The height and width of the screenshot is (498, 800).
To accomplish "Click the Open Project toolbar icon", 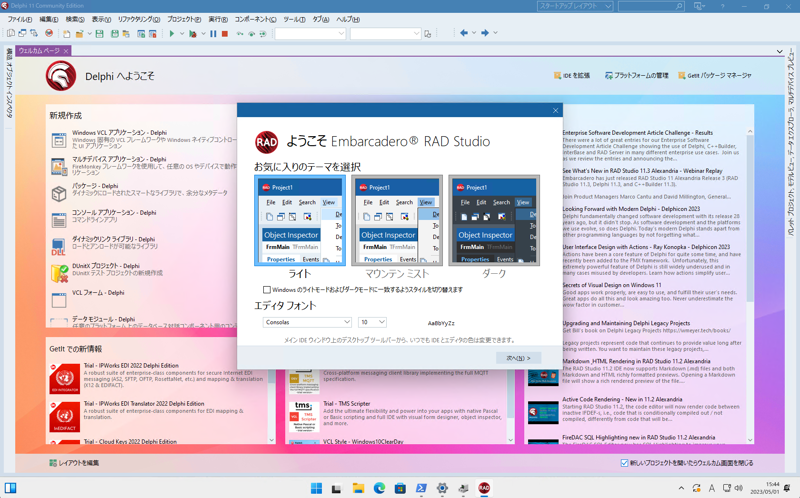I will tap(126, 34).
